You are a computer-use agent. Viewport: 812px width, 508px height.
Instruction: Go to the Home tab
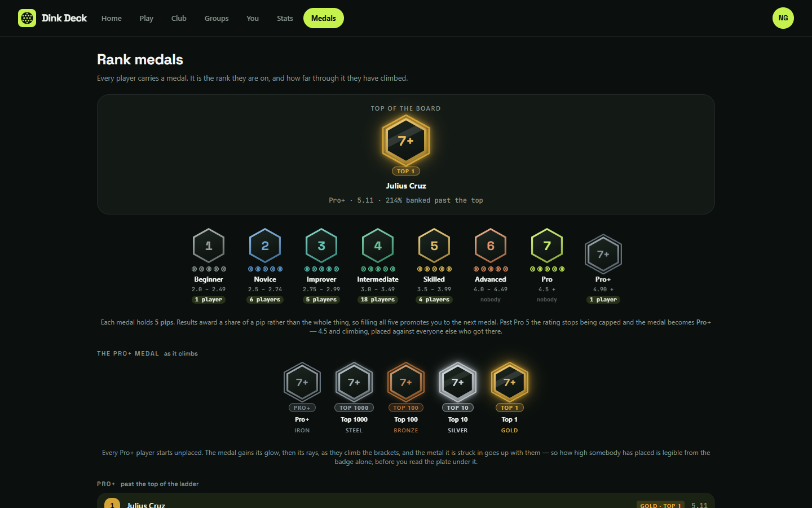coord(112,18)
